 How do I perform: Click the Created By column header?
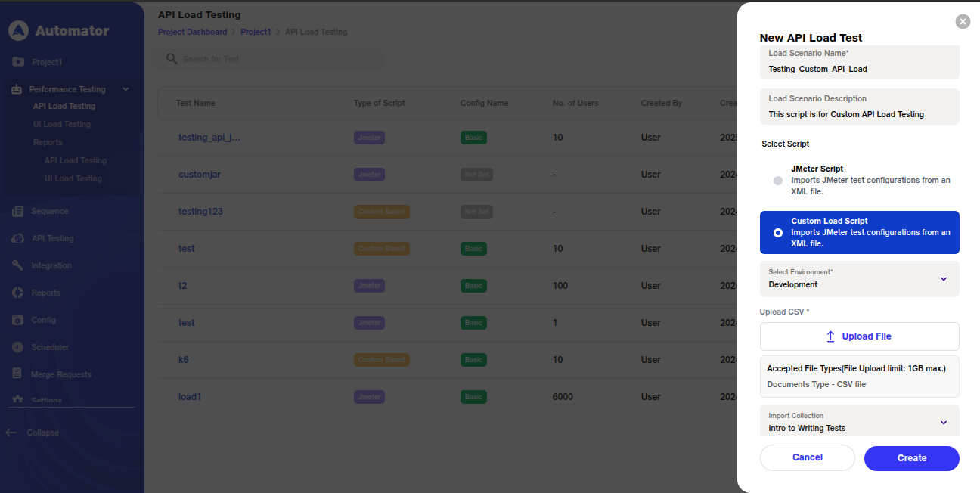click(662, 103)
